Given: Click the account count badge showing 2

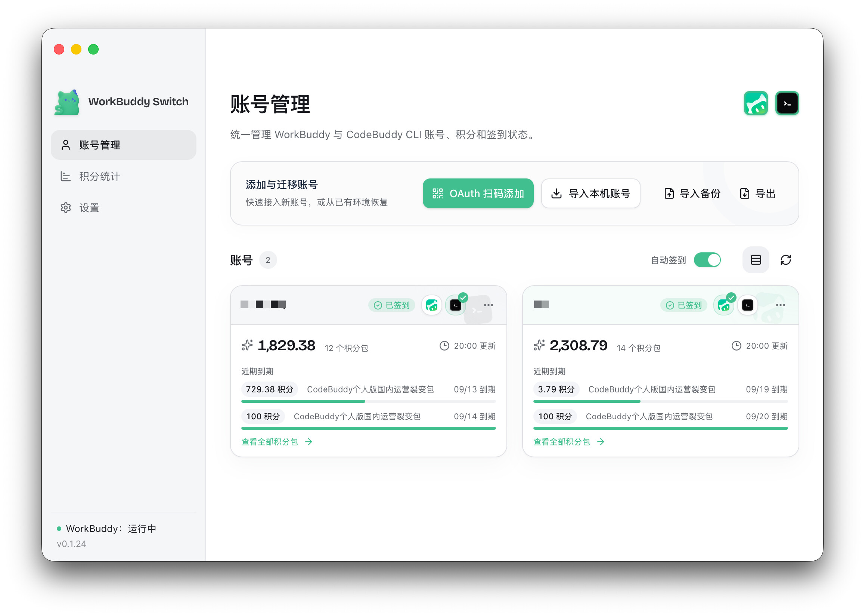Looking at the screenshot, I should pos(268,260).
